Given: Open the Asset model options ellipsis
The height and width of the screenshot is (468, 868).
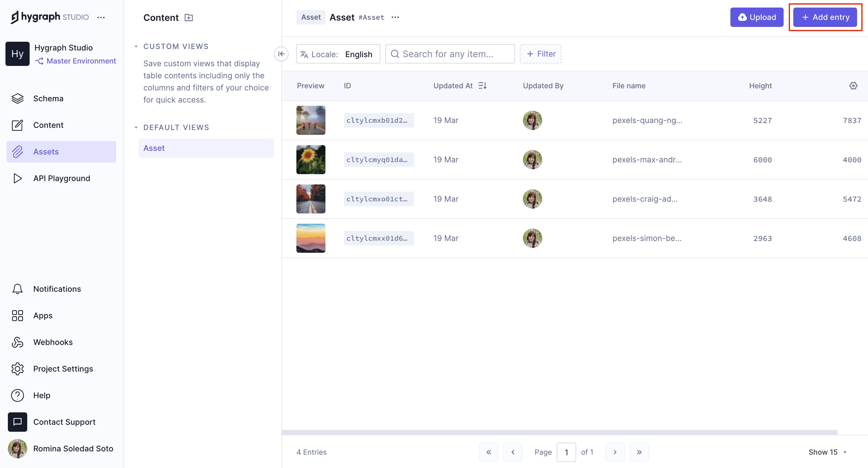Looking at the screenshot, I should 395,17.
